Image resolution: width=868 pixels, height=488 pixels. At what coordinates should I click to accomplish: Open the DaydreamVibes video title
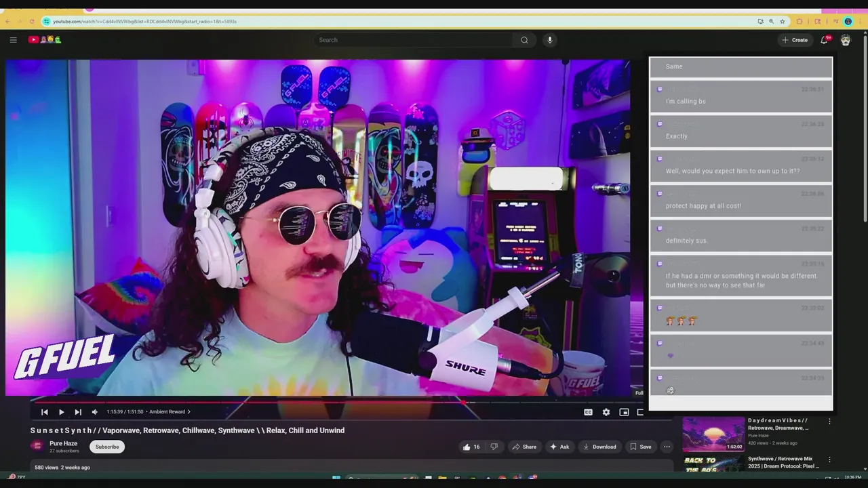tap(778, 424)
